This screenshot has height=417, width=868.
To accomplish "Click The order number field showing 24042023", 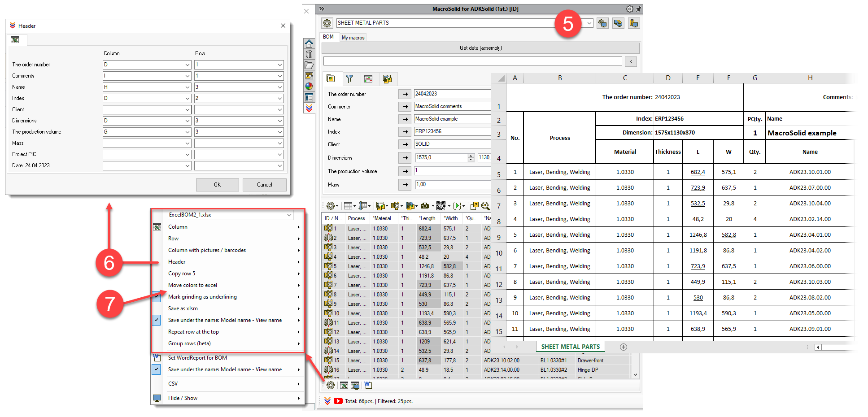I will click(453, 94).
